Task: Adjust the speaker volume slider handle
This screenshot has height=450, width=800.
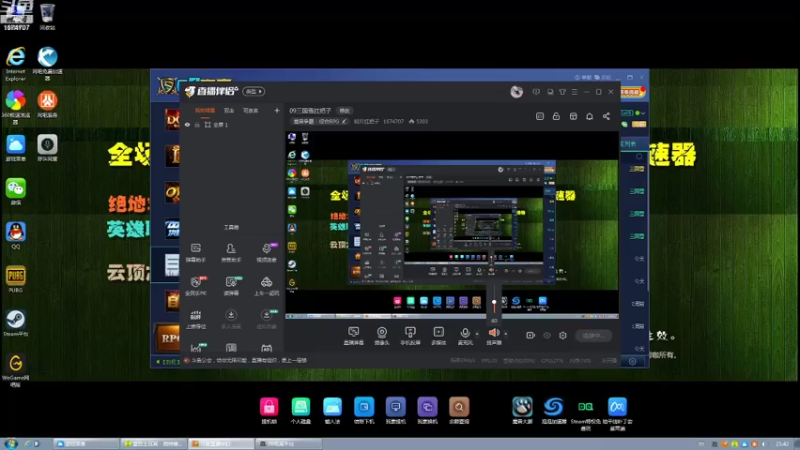Action: point(494,302)
